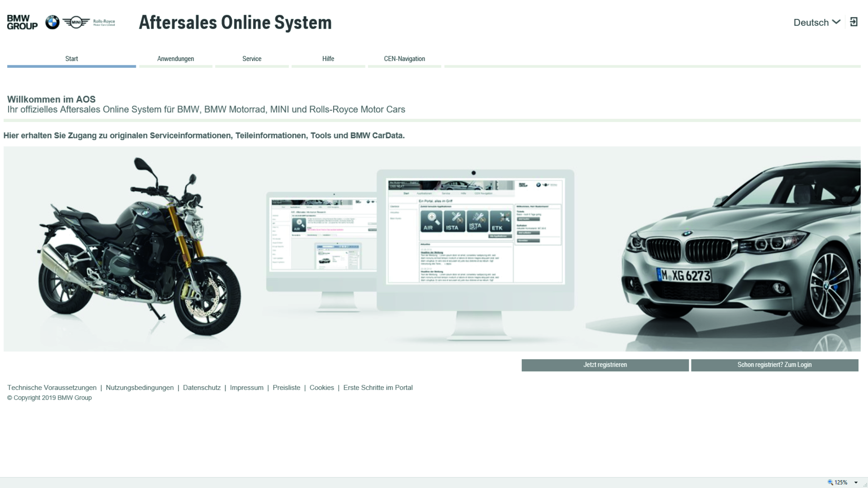This screenshot has width=868, height=488.
Task: Click the ETK icon in monitor image
Action: [500, 221]
